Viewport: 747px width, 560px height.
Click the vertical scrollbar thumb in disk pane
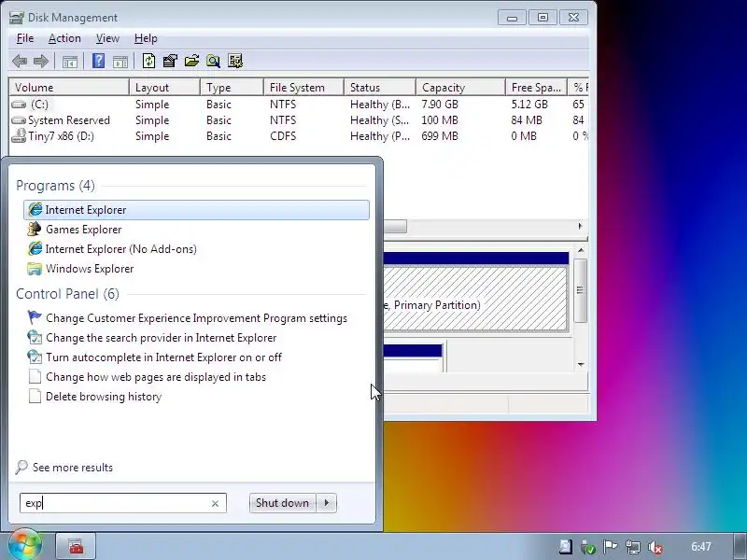pyautogui.click(x=580, y=290)
